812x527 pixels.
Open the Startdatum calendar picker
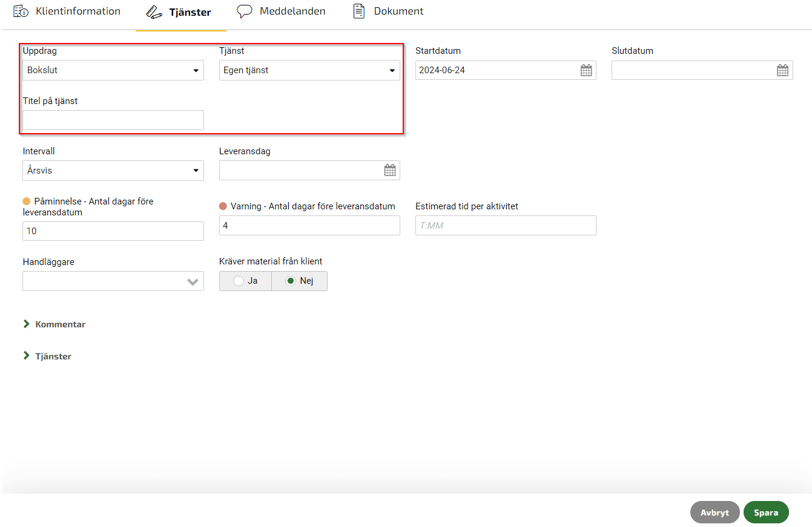[x=586, y=70]
